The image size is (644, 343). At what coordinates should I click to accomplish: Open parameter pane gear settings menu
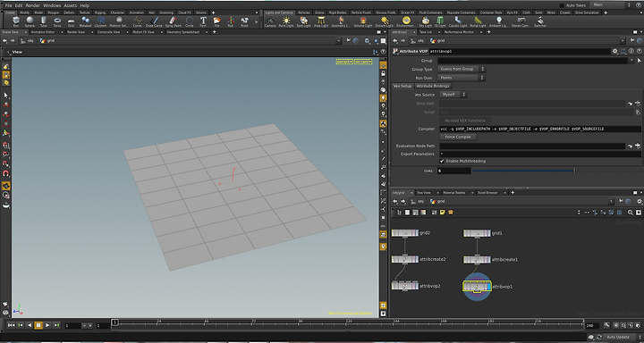[x=614, y=51]
